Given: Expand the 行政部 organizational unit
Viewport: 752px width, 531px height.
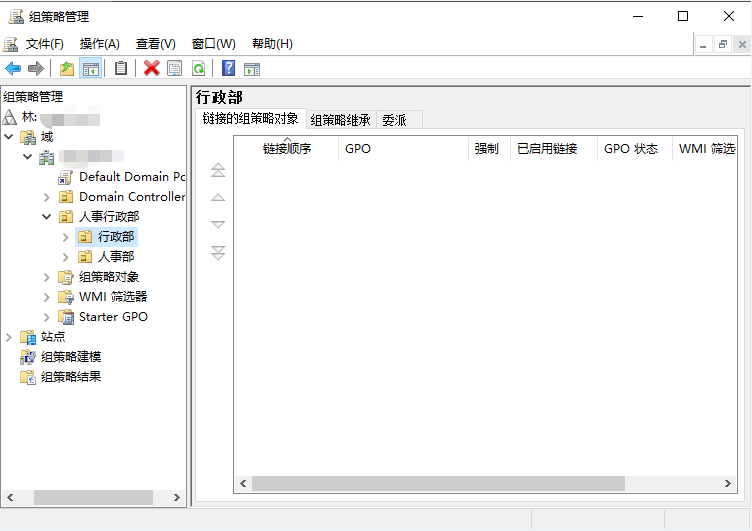Looking at the screenshot, I should (66, 237).
